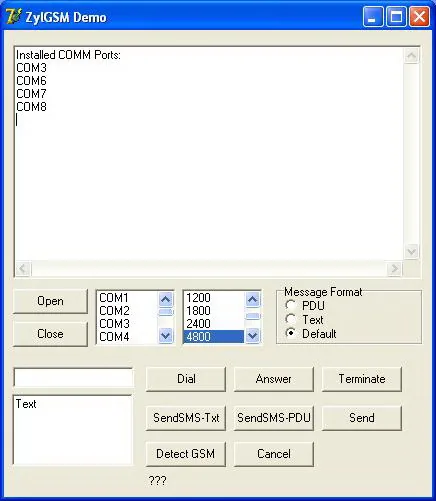Click the Detect GSM button
Image resolution: width=436 pixels, height=501 pixels.
pyautogui.click(x=186, y=454)
